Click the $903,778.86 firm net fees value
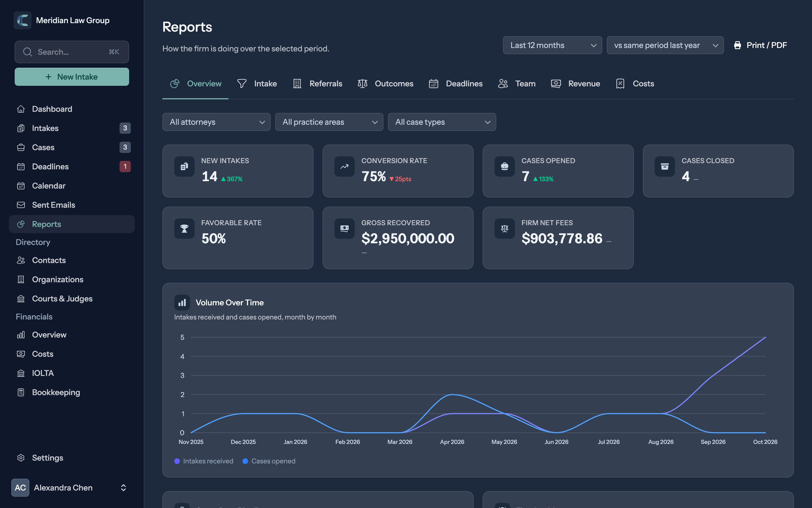 tap(562, 238)
